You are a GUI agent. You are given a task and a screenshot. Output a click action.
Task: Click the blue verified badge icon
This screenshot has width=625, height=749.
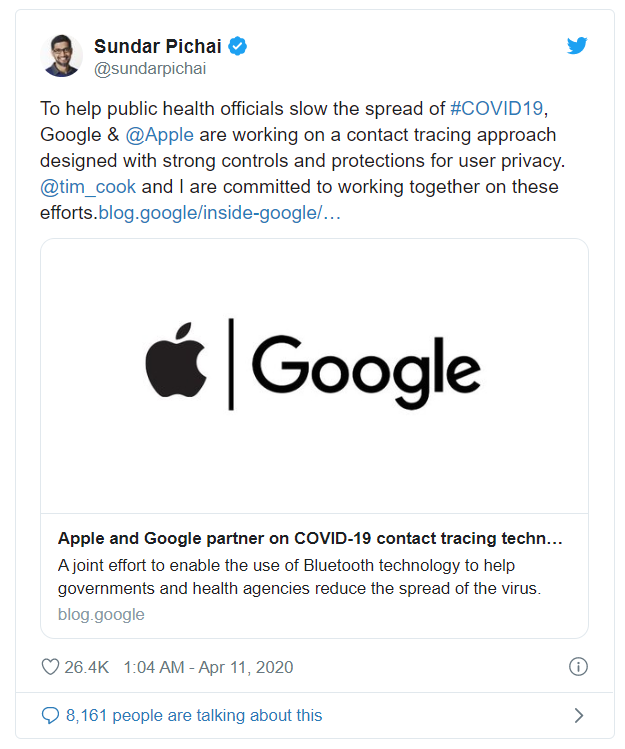click(238, 46)
